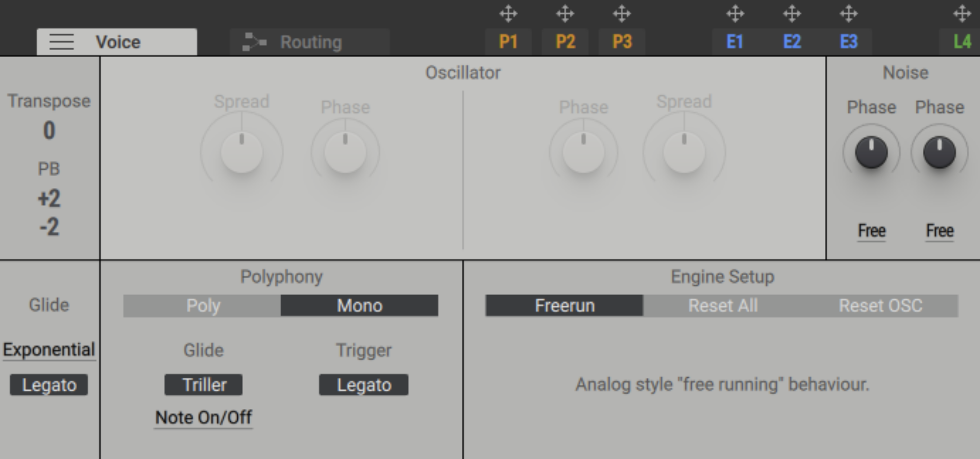
Task: Toggle Free phase mode for first Noise knob
Action: click(x=871, y=231)
